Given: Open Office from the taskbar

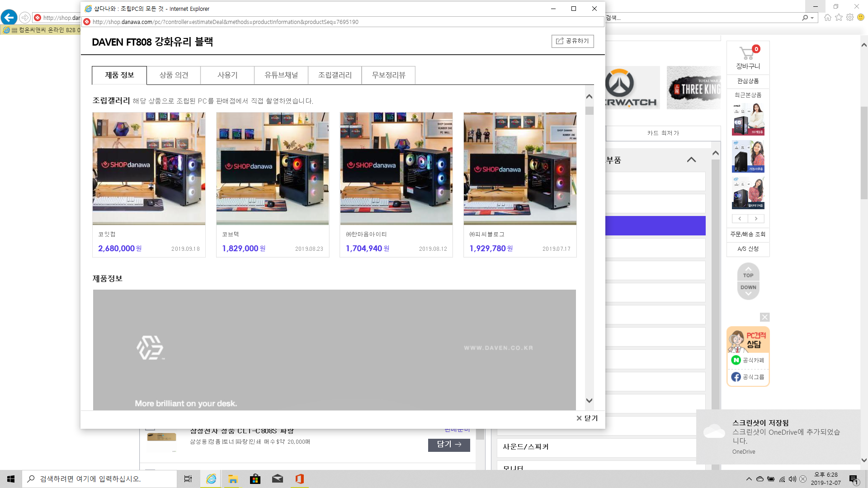Looking at the screenshot, I should coord(299,479).
